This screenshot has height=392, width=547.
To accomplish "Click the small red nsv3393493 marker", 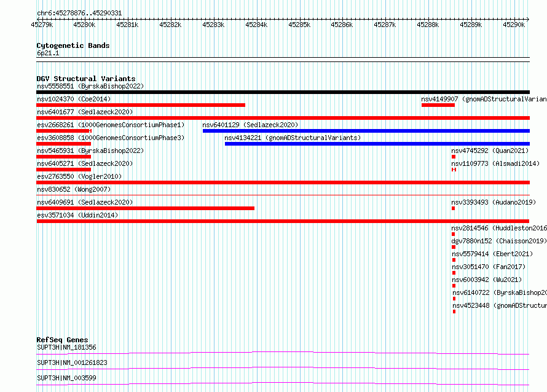I will (x=453, y=208).
